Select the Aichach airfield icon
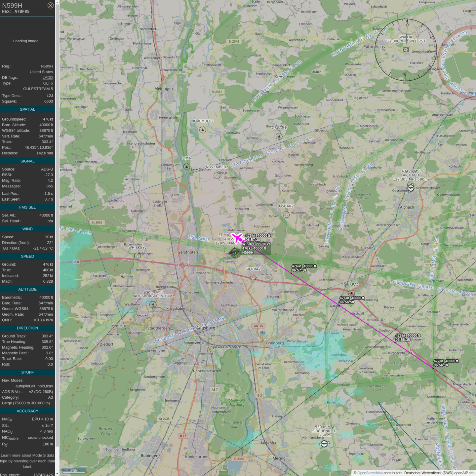Image resolution: width=476 pixels, height=476 pixels. [x=410, y=188]
